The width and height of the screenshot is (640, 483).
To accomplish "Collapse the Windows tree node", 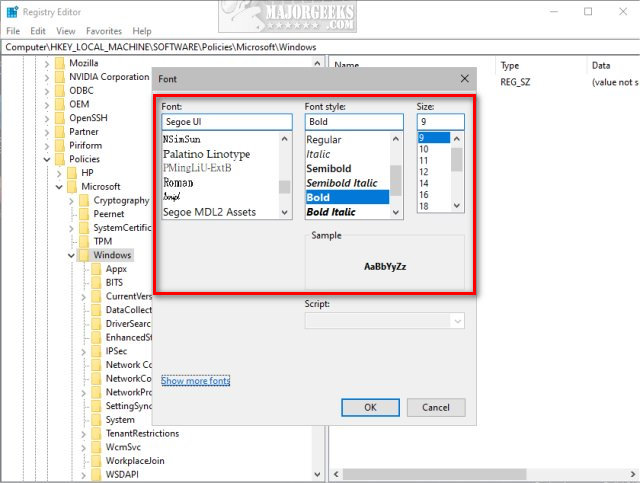I will [x=71, y=256].
